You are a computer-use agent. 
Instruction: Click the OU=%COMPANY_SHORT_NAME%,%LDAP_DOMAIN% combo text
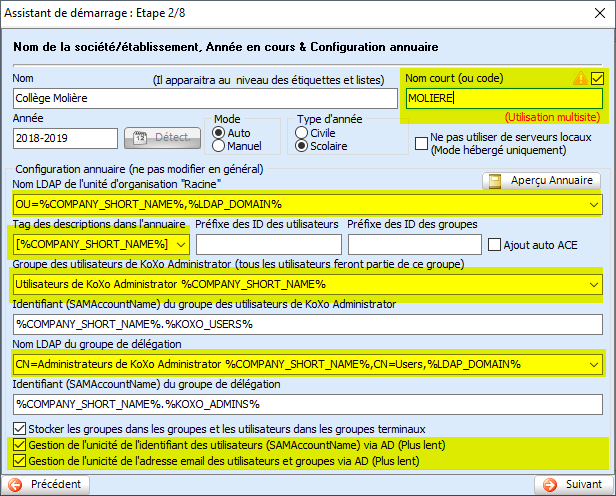pyautogui.click(x=148, y=205)
